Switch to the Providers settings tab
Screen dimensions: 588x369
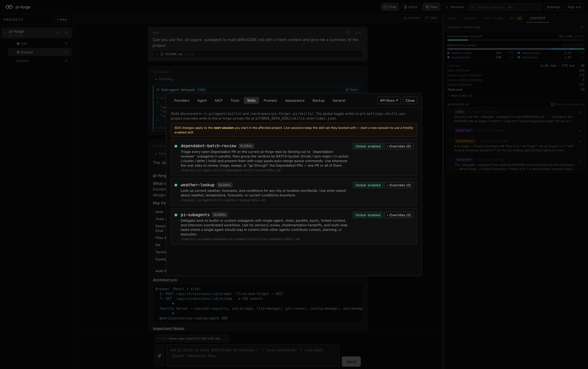(182, 101)
